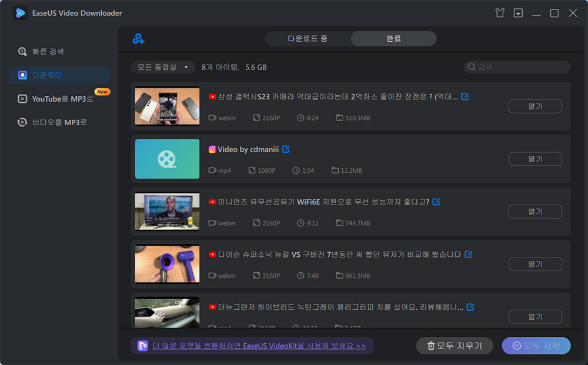Open the EaseUS VideoKit promo link
588x365 pixels.
259,346
